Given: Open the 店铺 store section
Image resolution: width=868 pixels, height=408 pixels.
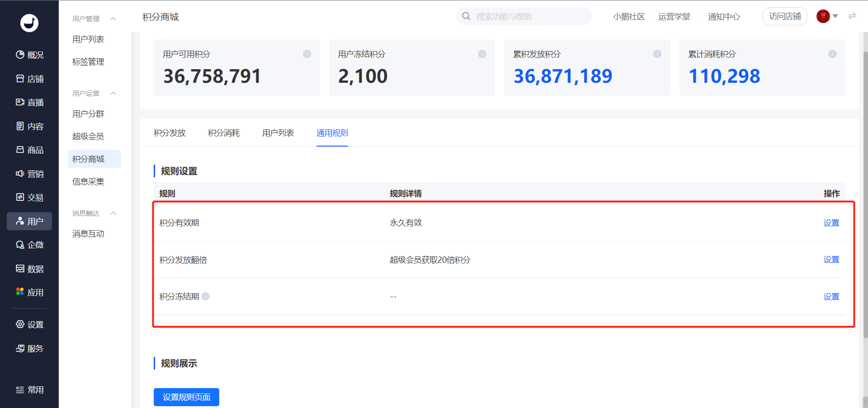Looking at the screenshot, I should click(x=29, y=79).
